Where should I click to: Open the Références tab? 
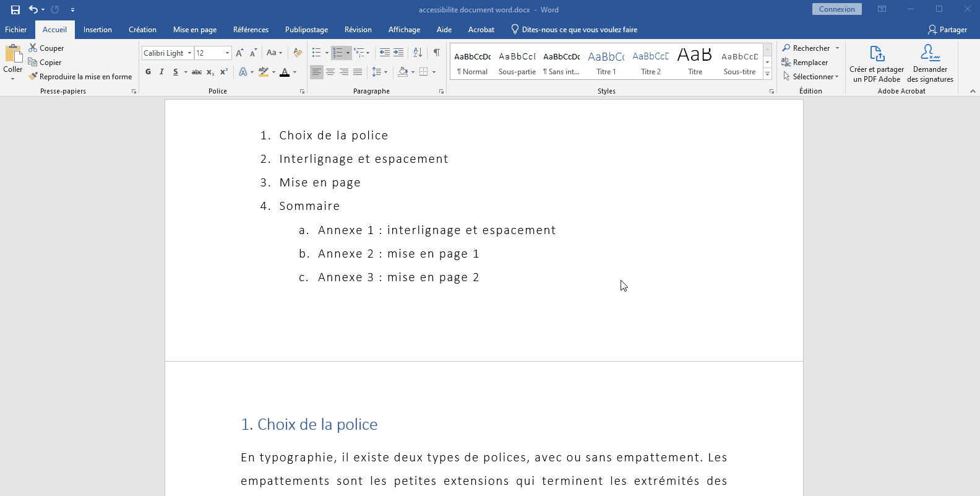point(251,30)
